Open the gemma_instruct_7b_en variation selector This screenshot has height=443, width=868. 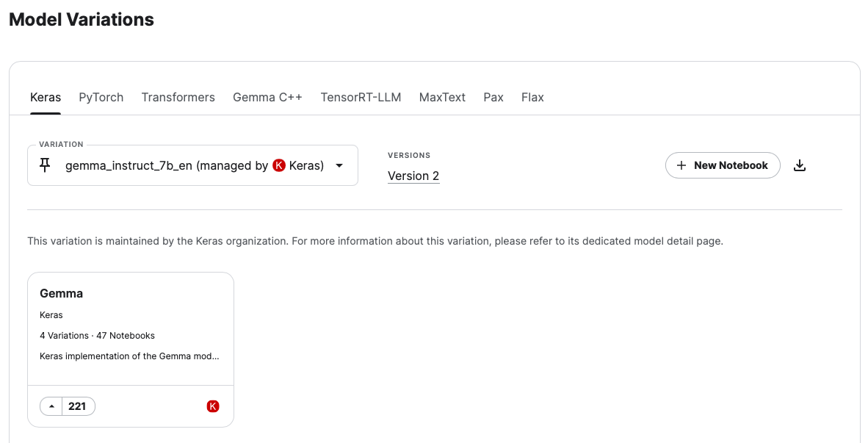pyautogui.click(x=192, y=165)
